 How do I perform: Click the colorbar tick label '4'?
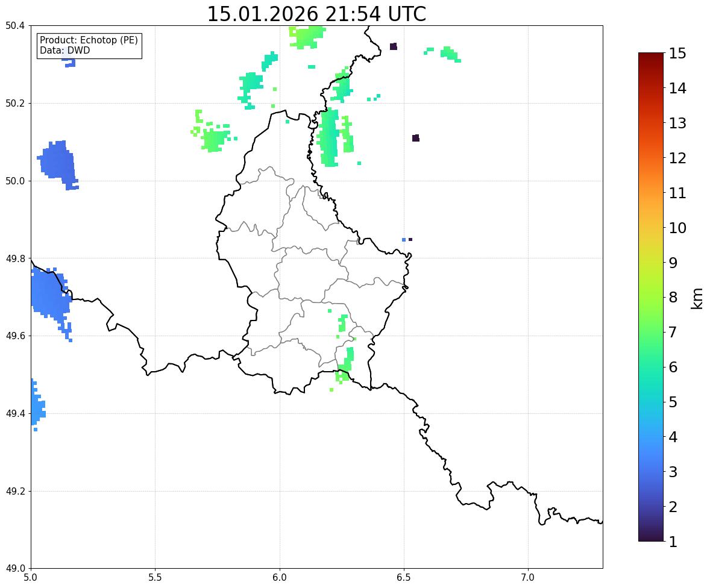pos(673,437)
